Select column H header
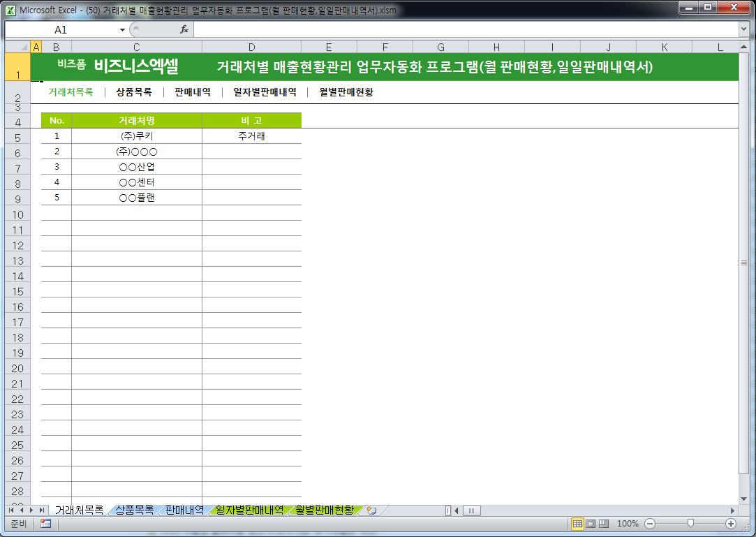 tap(496, 47)
